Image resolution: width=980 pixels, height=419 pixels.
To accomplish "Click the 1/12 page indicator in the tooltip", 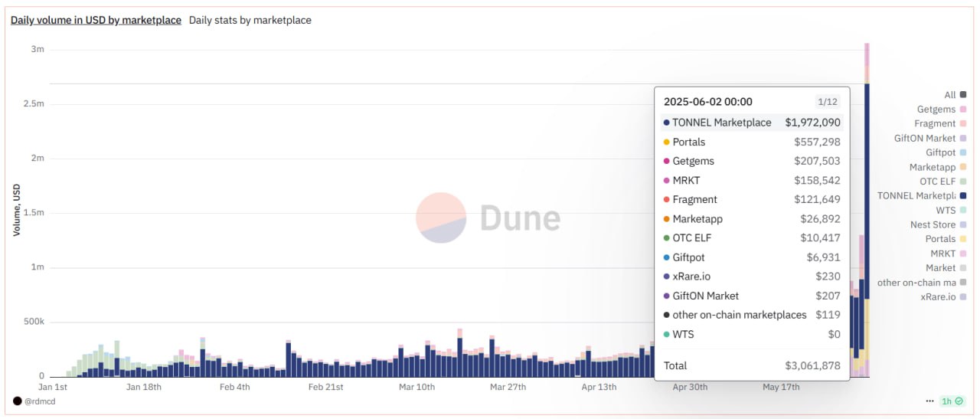I will (827, 101).
